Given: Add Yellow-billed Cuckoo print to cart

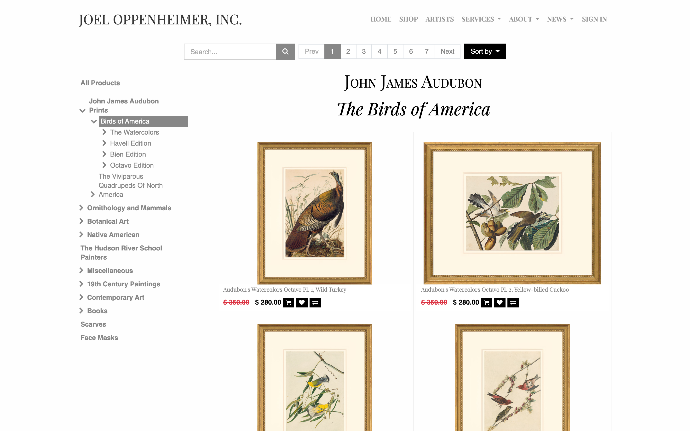Looking at the screenshot, I should [x=486, y=302].
